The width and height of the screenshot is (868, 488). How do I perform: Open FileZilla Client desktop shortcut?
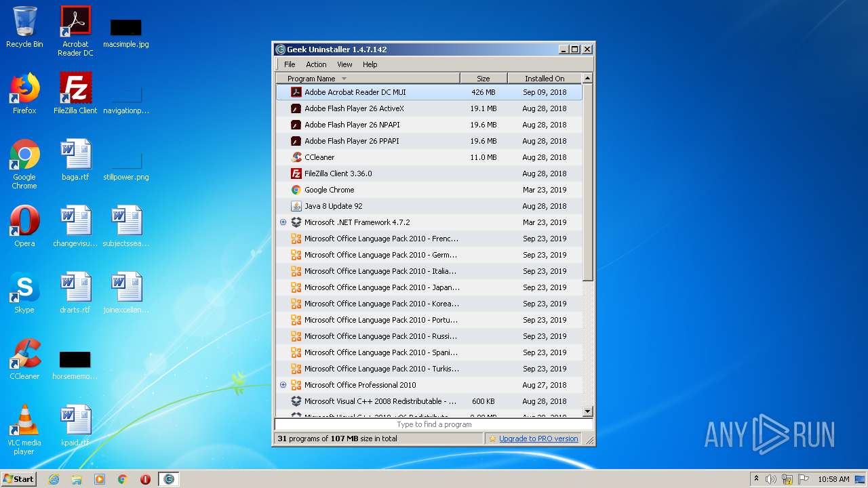coord(75,94)
